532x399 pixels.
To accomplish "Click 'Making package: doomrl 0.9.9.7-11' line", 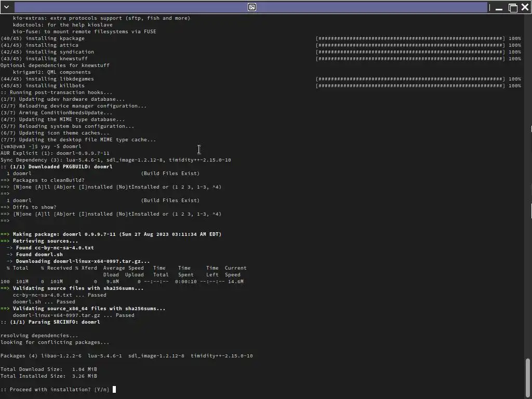I will pyautogui.click(x=111, y=234).
